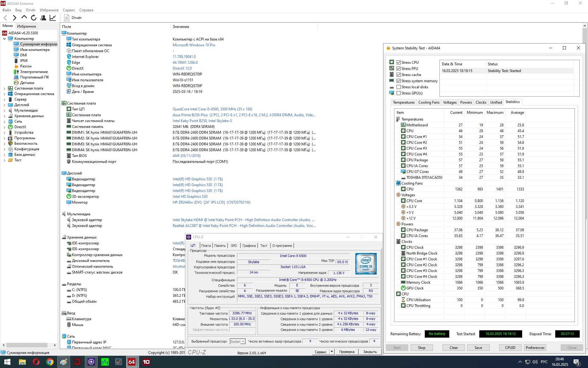
Task: Click the Stress GPU(s) monitor icon
Action: pos(392,93)
